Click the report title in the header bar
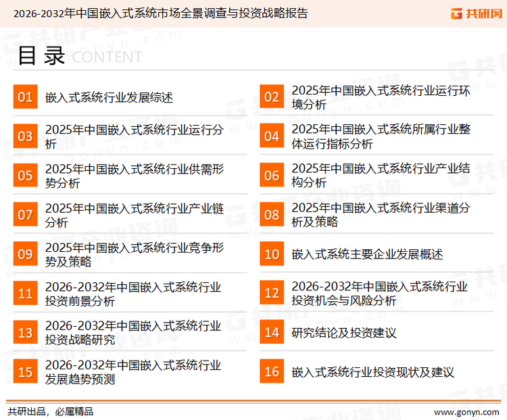This screenshot has width=507, height=420. [160, 14]
